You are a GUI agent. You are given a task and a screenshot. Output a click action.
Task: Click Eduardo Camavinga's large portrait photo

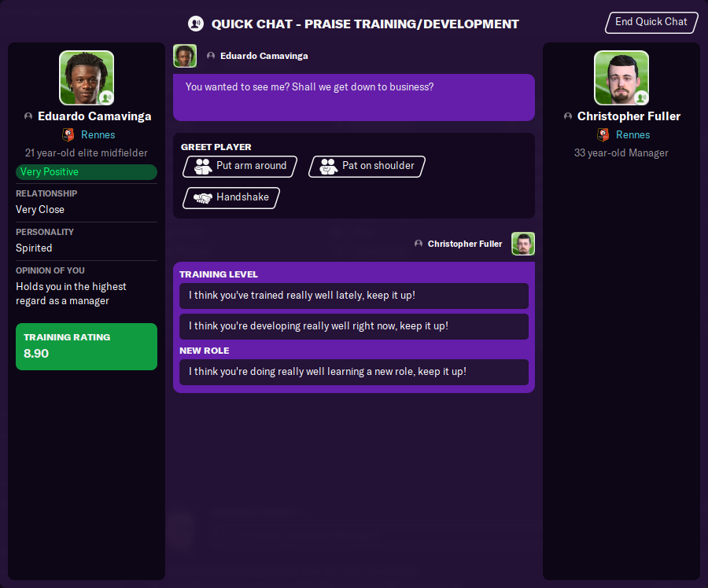click(87, 78)
